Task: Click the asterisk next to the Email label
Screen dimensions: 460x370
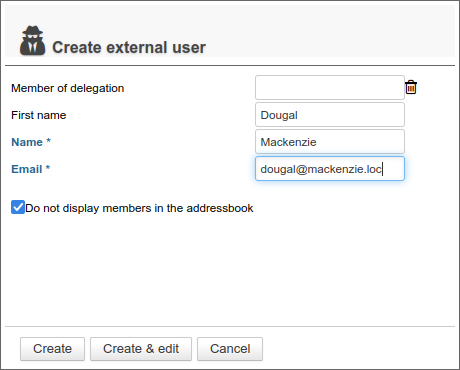Action: point(48,168)
